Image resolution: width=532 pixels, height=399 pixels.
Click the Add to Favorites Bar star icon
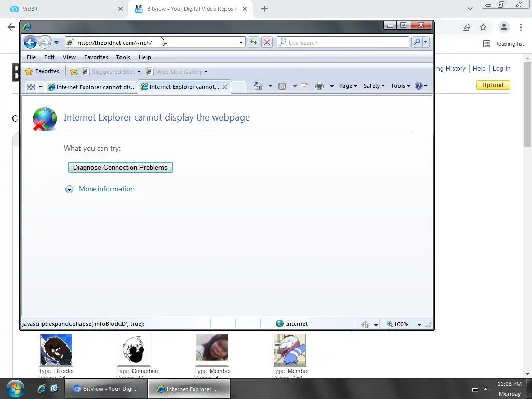point(74,72)
